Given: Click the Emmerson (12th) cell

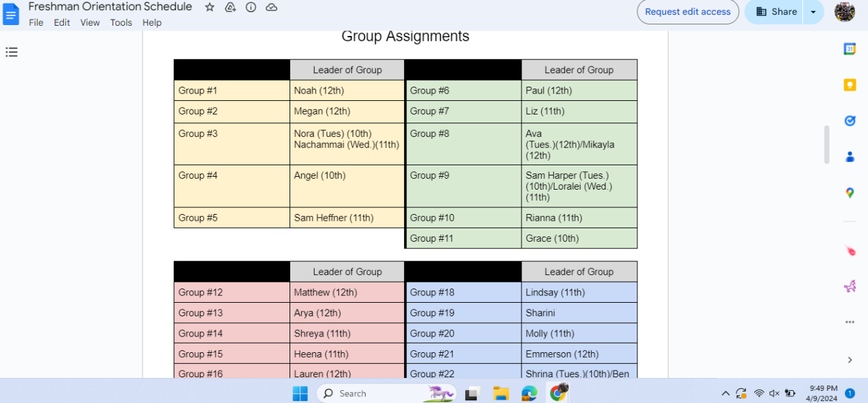Looking at the screenshot, I should tap(579, 354).
